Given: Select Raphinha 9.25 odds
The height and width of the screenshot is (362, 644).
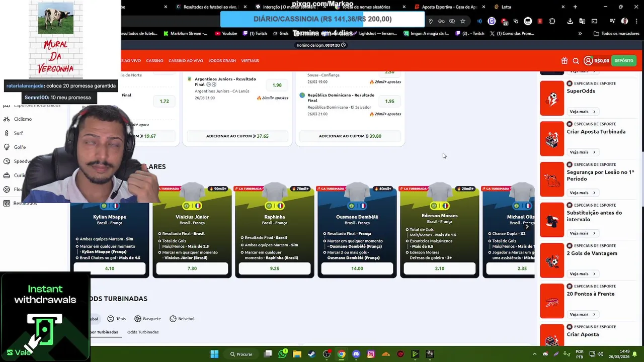Looking at the screenshot, I should tap(275, 268).
